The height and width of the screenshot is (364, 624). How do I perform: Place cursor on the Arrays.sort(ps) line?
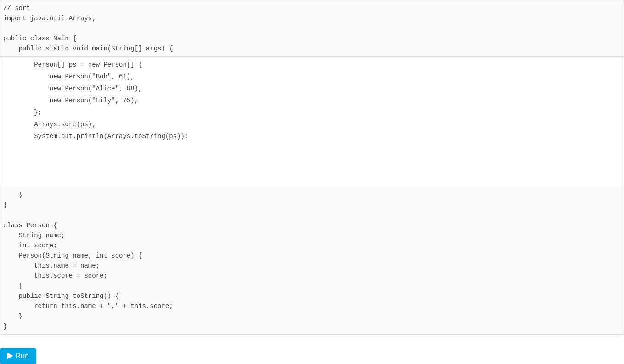[x=65, y=124]
